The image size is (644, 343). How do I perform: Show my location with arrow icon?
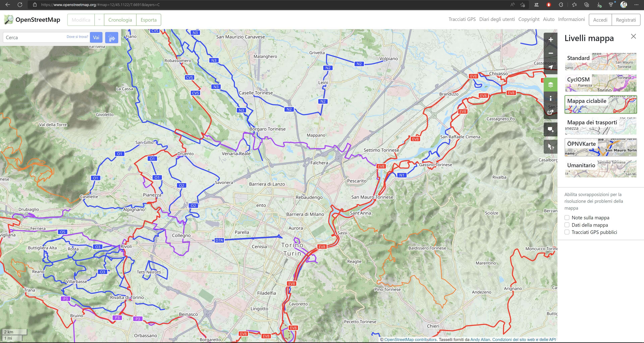pyautogui.click(x=550, y=67)
